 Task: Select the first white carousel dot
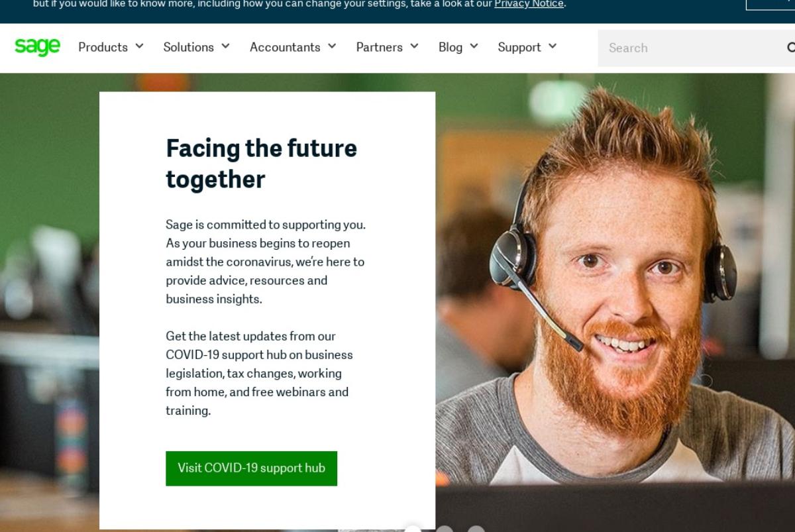pos(413,529)
